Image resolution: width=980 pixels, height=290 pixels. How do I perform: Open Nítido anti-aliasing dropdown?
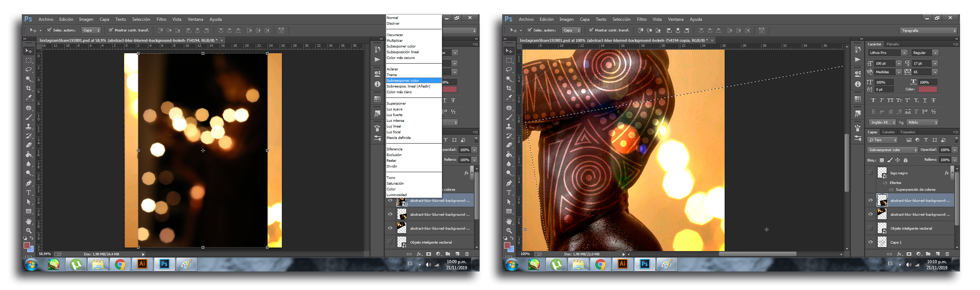[922, 122]
